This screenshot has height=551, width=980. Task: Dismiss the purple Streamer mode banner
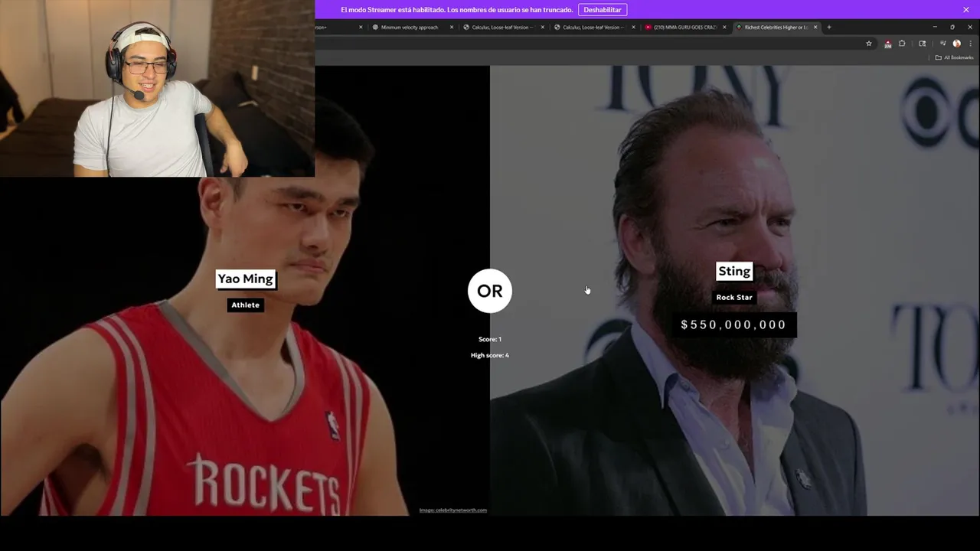(966, 9)
